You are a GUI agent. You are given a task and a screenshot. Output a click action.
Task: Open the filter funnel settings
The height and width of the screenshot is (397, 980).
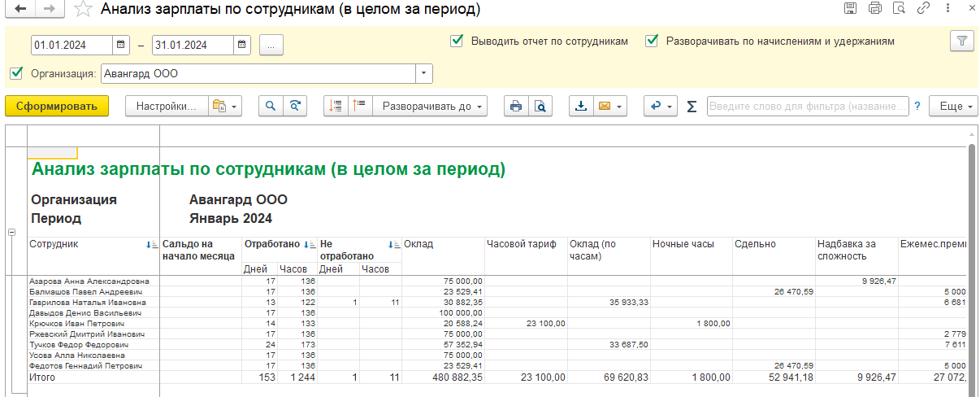962,41
